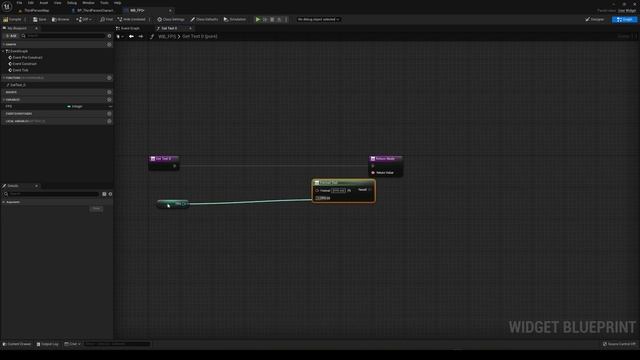This screenshot has height=360, width=640.
Task: Open the Help menu
Action: 118,3
